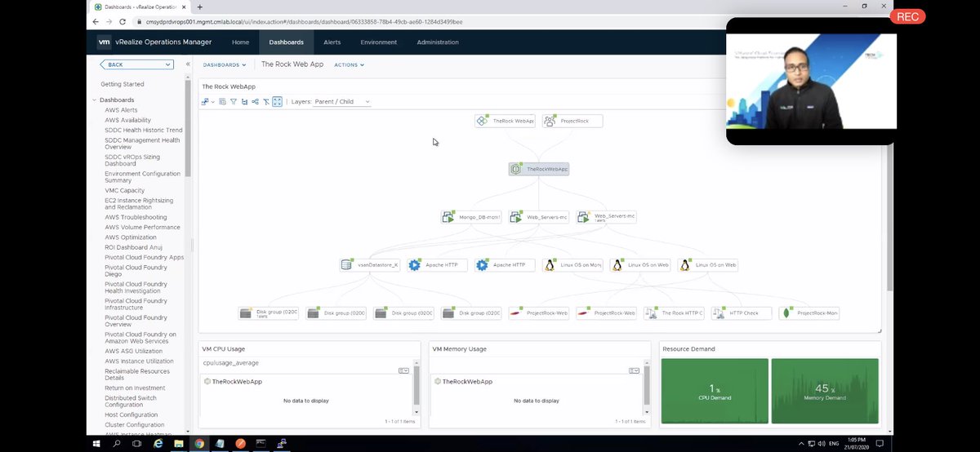Click the clear filter icon in toolbar

(265, 102)
